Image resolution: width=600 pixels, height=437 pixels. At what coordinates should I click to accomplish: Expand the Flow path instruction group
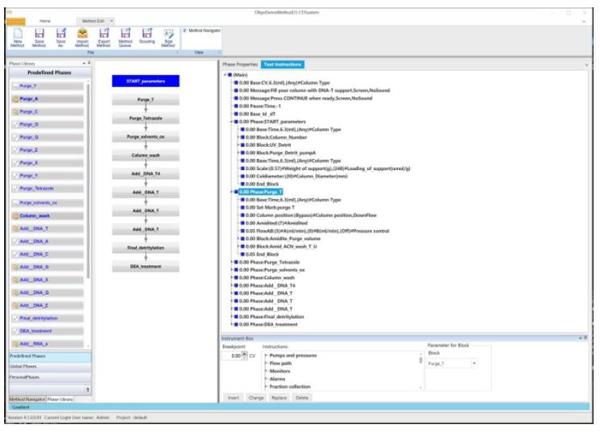(264, 364)
